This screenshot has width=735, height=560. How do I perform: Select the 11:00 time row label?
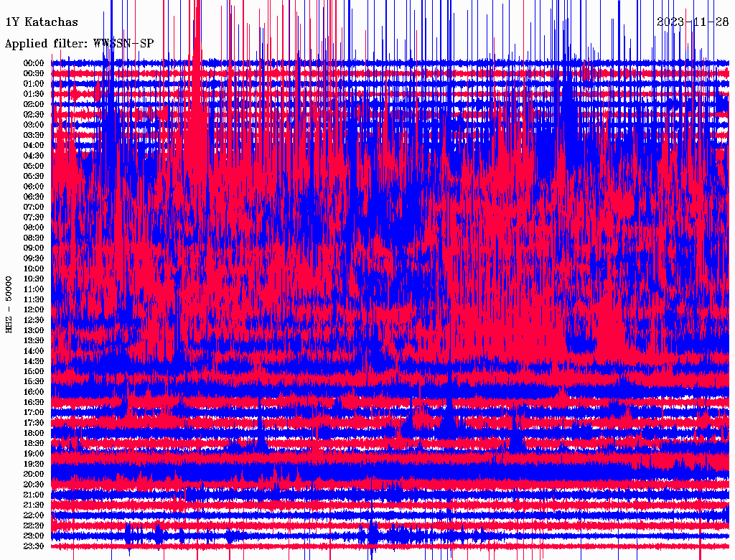point(34,289)
